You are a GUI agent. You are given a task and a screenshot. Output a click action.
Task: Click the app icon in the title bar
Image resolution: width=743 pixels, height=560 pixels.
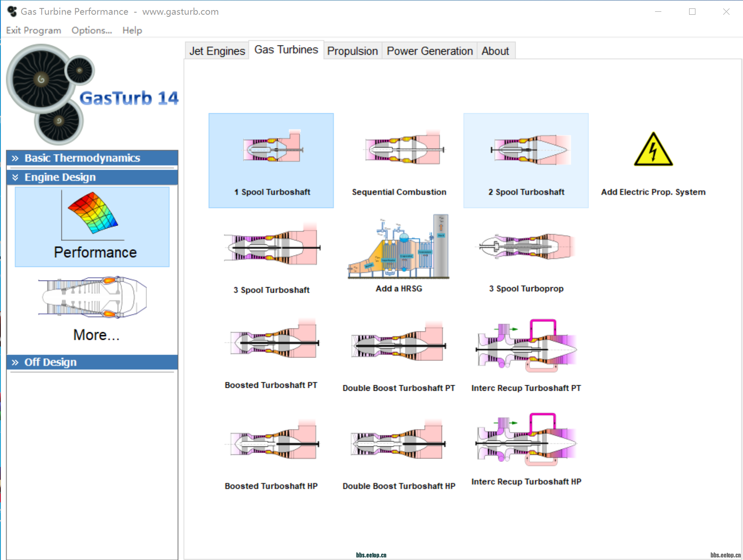click(12, 12)
